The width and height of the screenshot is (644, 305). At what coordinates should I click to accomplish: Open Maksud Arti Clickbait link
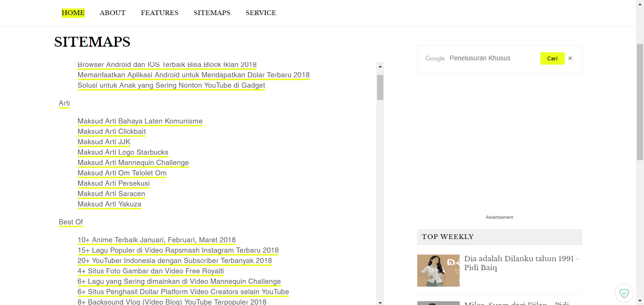pos(112,132)
